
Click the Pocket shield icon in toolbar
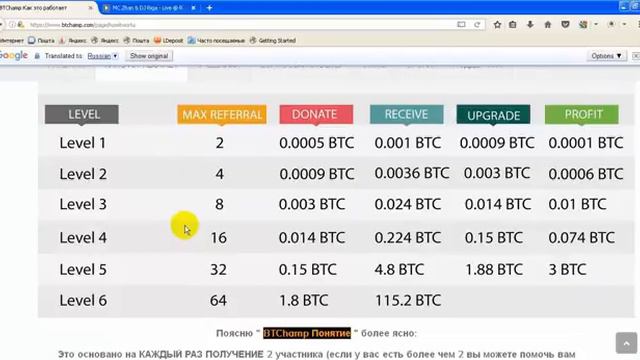tap(565, 24)
